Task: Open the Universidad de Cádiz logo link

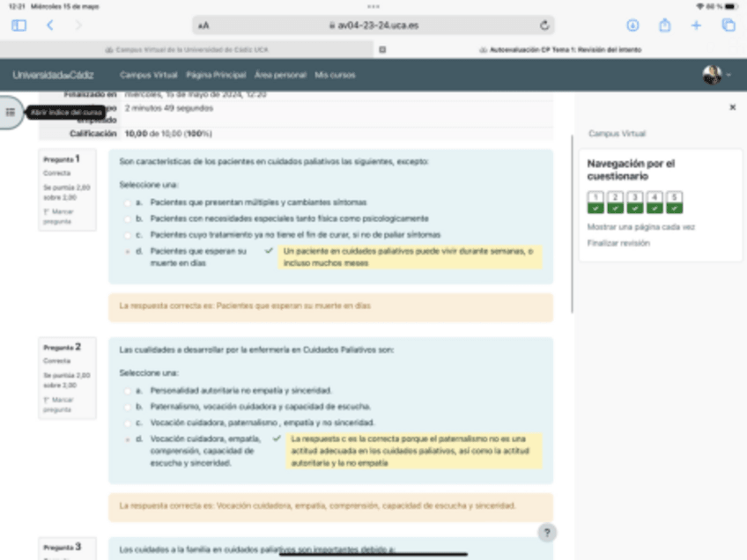Action: [x=54, y=75]
